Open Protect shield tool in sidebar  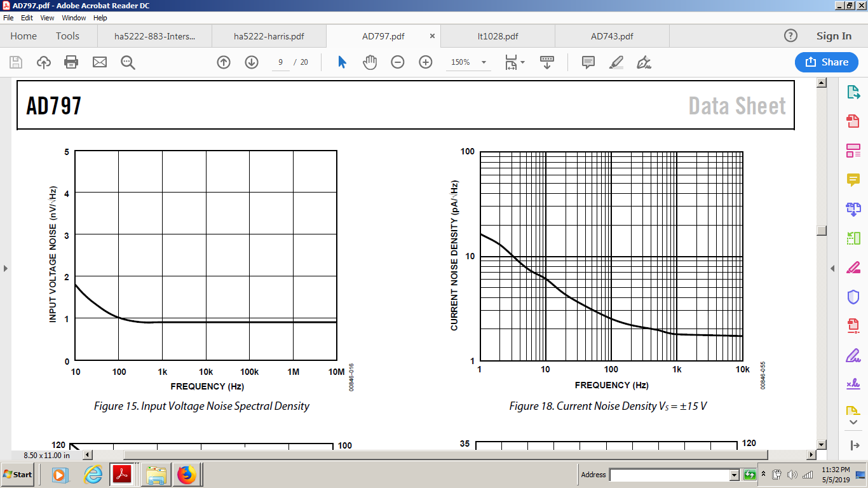click(853, 297)
